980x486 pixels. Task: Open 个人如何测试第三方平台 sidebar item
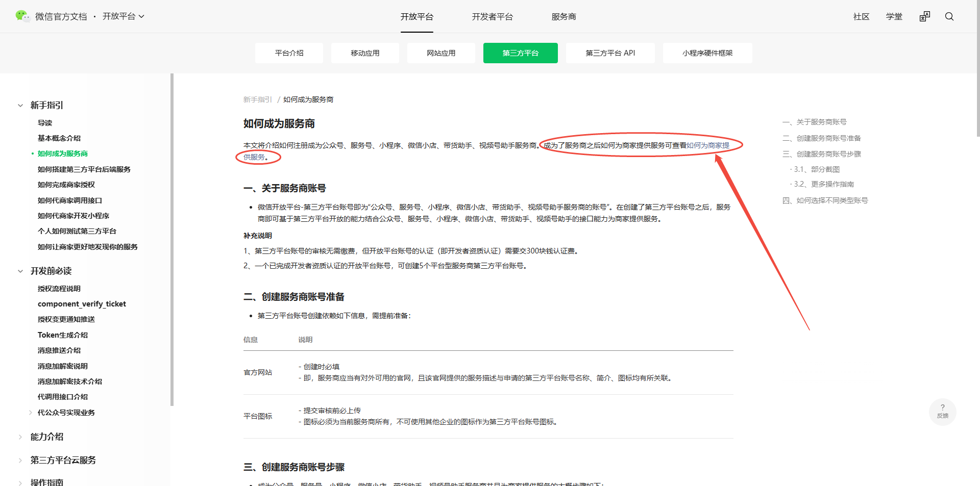pyautogui.click(x=77, y=231)
